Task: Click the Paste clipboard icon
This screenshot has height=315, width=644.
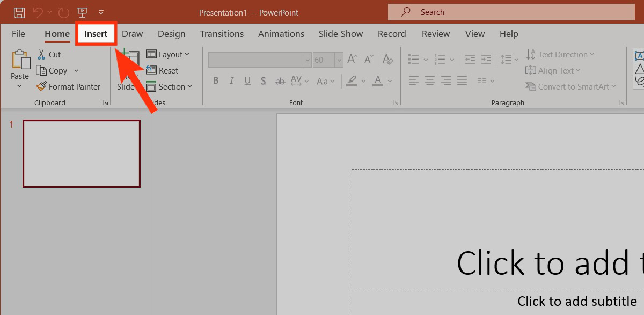Action: click(20, 60)
